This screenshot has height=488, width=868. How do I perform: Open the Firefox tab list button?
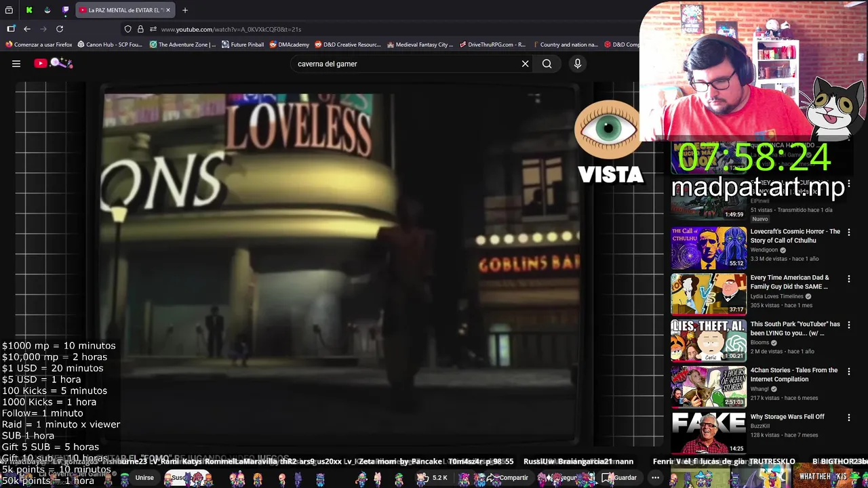point(9,10)
